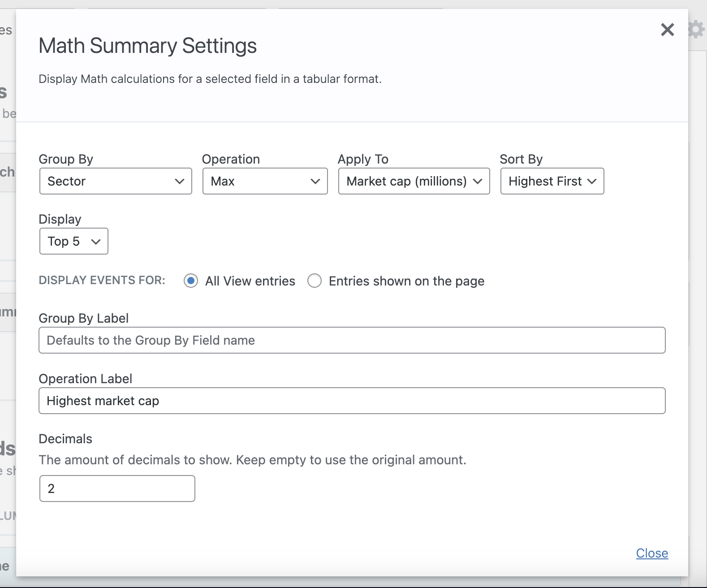Click into the Operation Label input field
This screenshot has height=588, width=707.
[x=352, y=401]
